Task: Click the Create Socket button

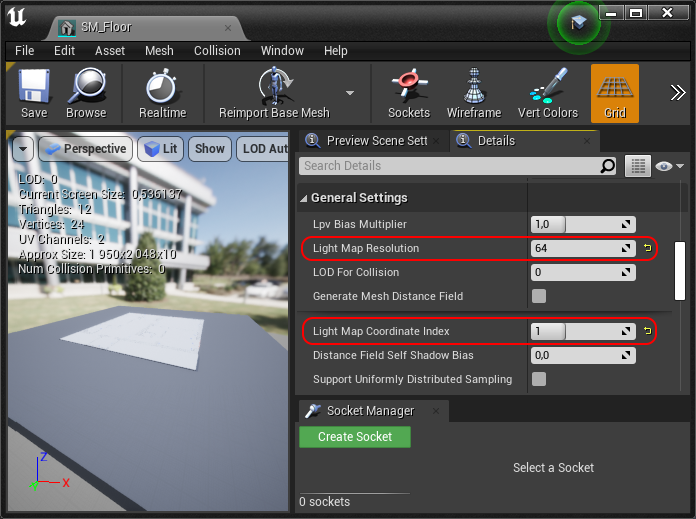Action: pyautogui.click(x=354, y=437)
